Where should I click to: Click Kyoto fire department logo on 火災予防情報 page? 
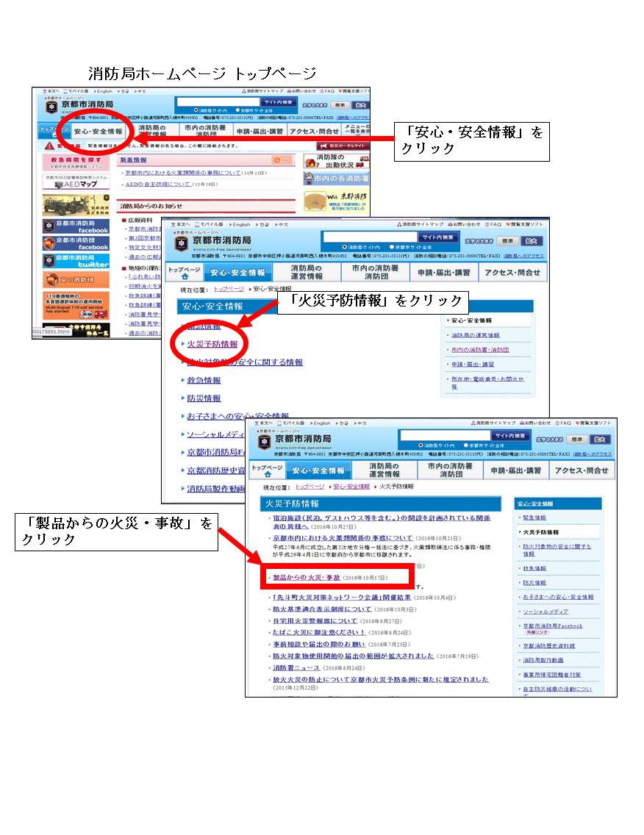point(264,442)
